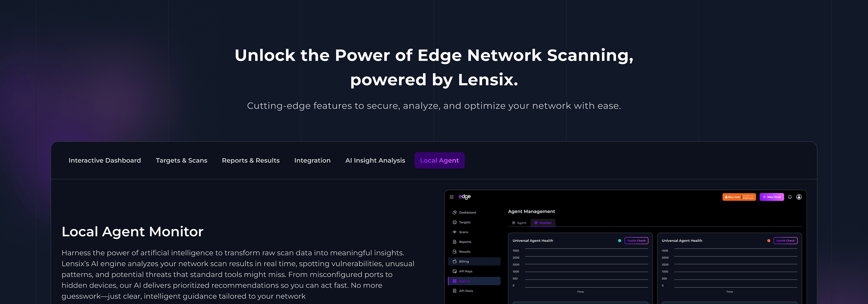Open the notifications bell icon
868x304 pixels.
pyautogui.click(x=790, y=197)
